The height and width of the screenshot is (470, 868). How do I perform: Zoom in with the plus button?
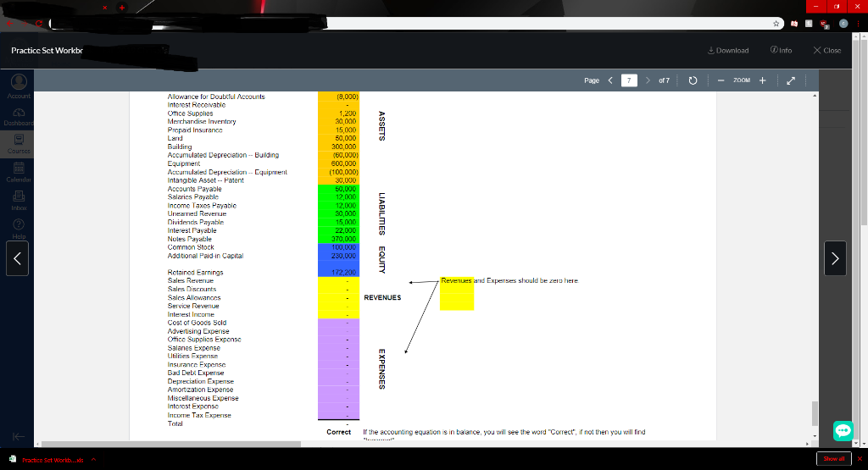762,80
